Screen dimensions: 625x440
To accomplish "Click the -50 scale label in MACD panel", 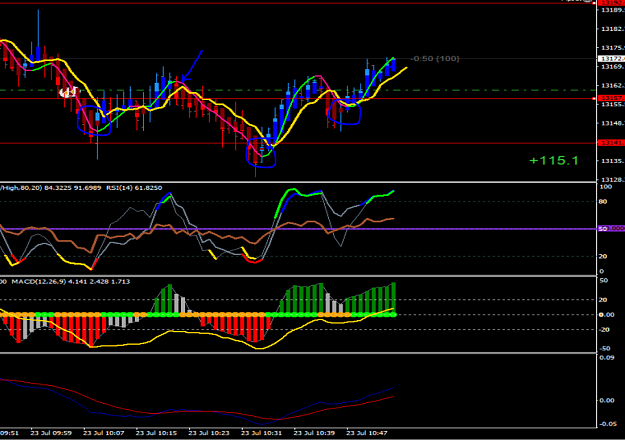I will coord(605,348).
